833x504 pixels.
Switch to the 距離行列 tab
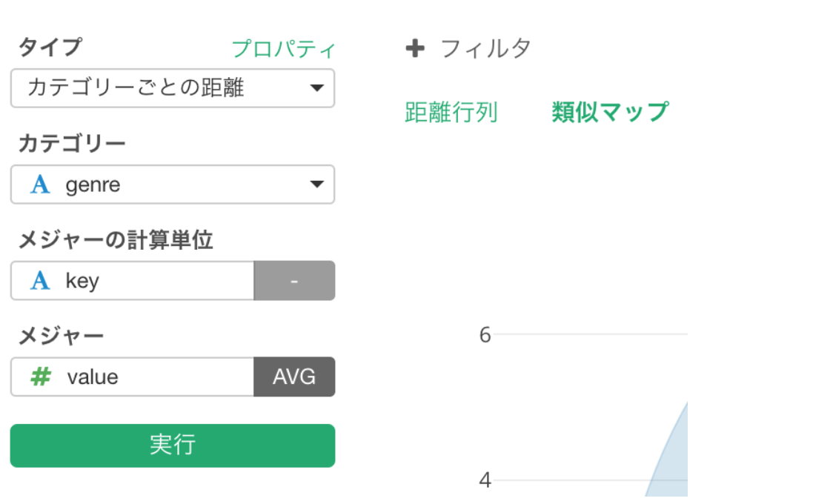pos(451,113)
